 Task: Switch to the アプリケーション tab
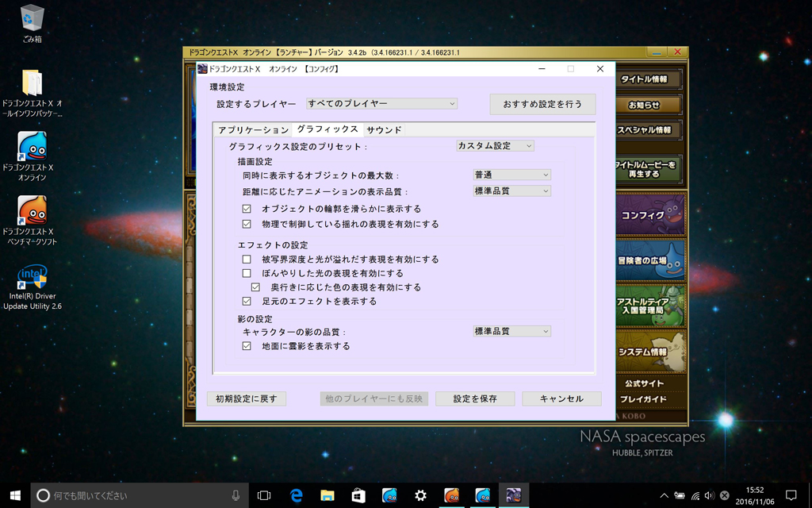coord(253,130)
